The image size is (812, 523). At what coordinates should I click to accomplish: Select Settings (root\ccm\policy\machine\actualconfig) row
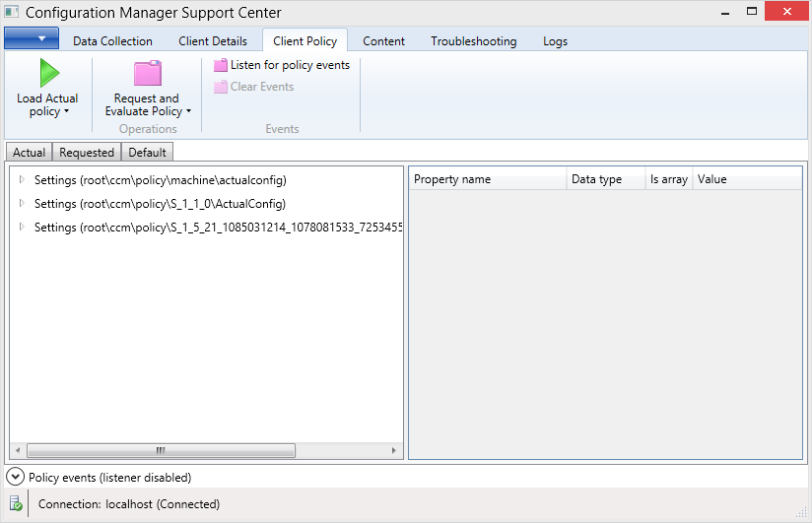(161, 179)
